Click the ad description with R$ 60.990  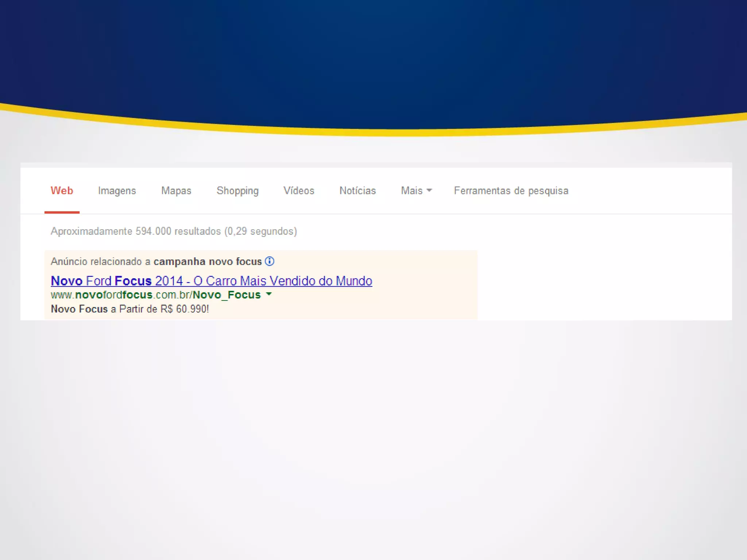click(x=129, y=309)
